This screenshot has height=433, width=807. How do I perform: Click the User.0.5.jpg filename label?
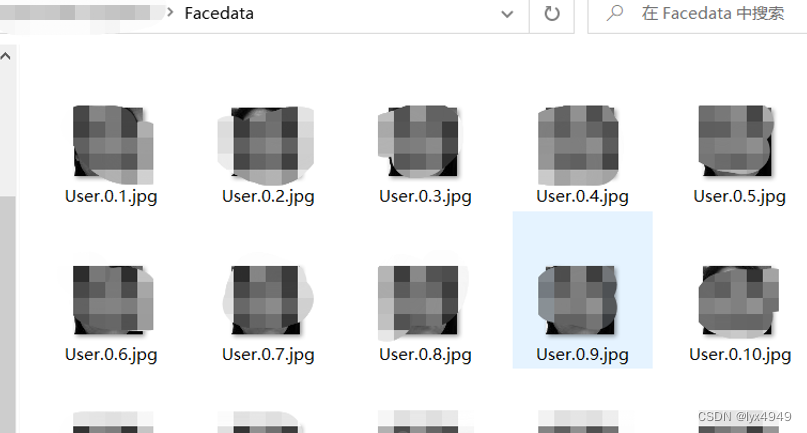[739, 196]
